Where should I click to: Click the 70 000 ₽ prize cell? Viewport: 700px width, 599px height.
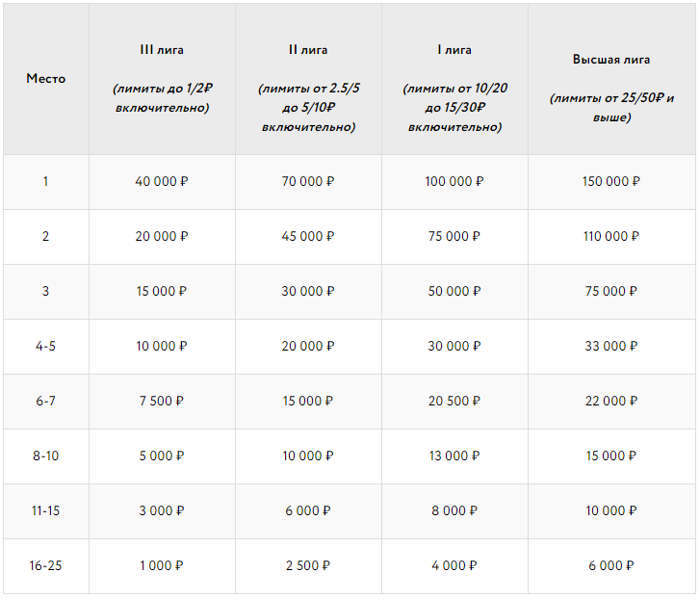coord(307,181)
